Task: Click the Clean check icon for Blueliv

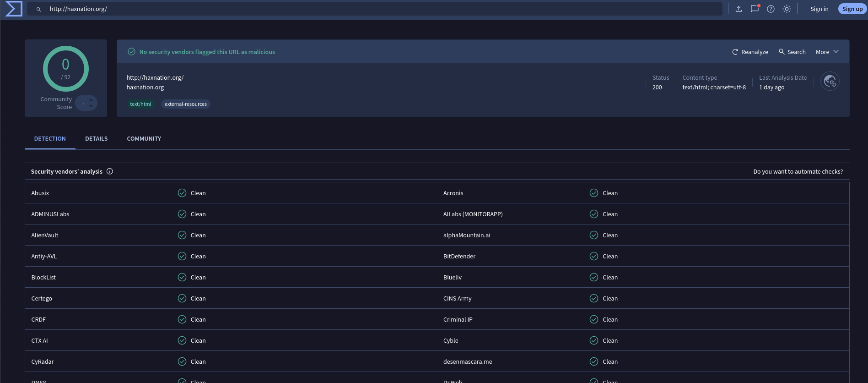Action: pyautogui.click(x=594, y=277)
